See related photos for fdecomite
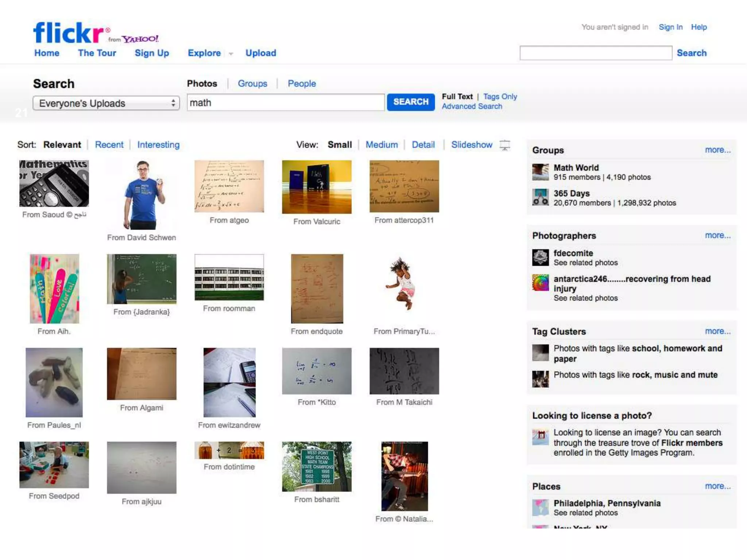 585,262
